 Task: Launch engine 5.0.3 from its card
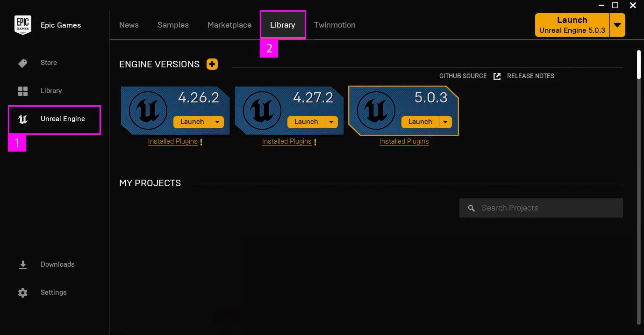coord(420,122)
